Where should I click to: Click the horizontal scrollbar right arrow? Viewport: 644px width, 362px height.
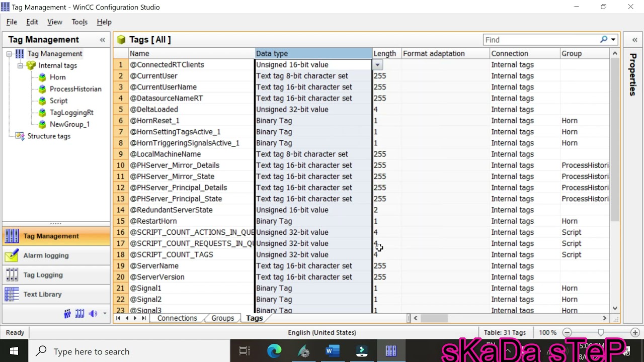click(x=605, y=318)
